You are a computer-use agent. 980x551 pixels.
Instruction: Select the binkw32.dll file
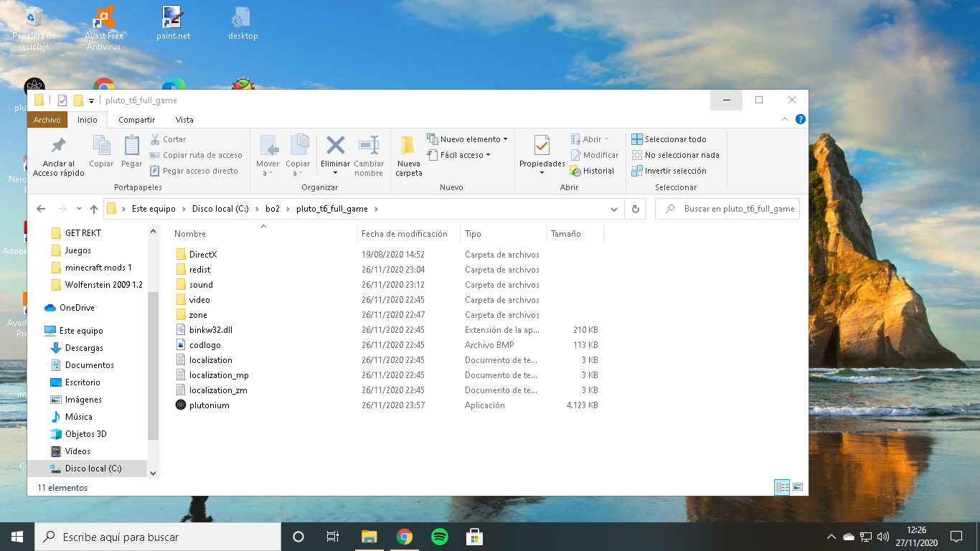[x=211, y=330]
